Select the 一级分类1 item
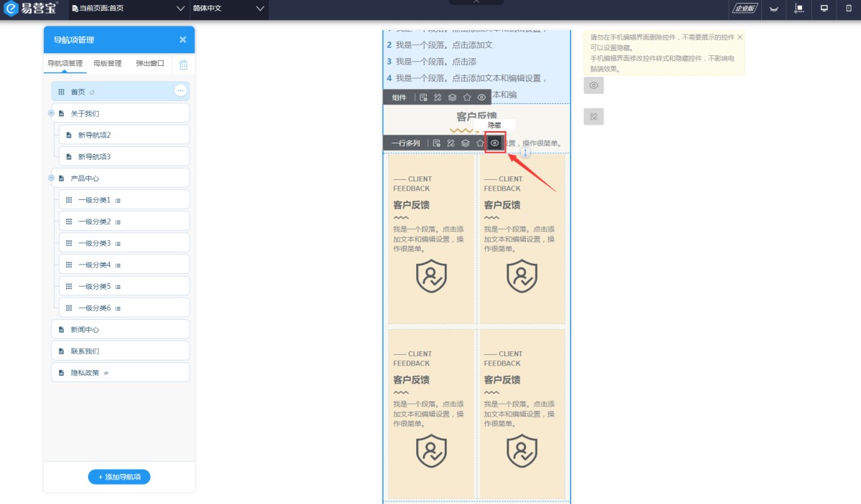Viewport: 861px width, 504px height. point(124,200)
